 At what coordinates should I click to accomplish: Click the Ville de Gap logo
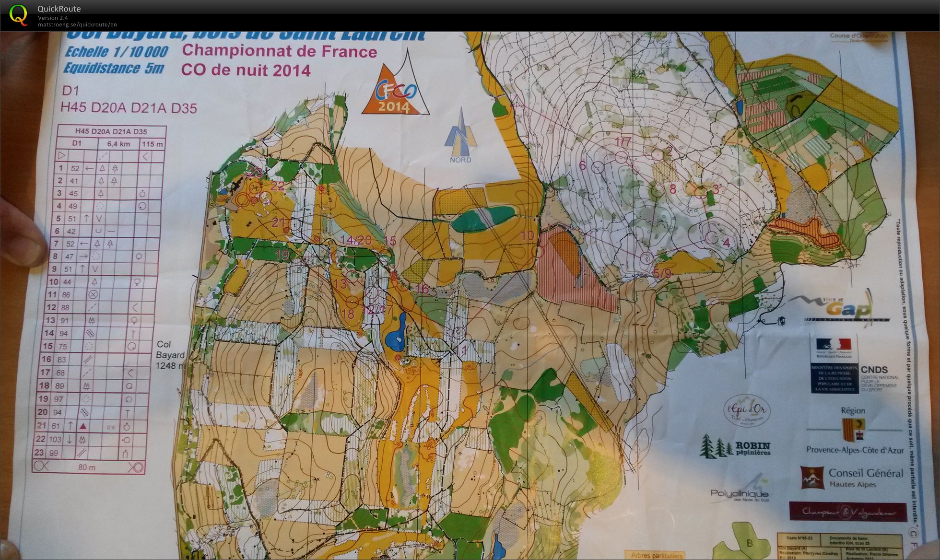[x=840, y=307]
